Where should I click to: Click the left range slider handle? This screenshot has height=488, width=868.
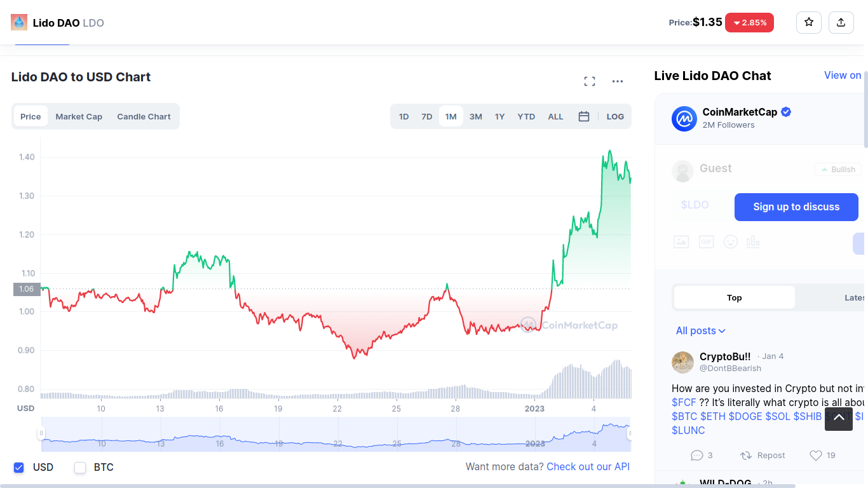tap(41, 433)
